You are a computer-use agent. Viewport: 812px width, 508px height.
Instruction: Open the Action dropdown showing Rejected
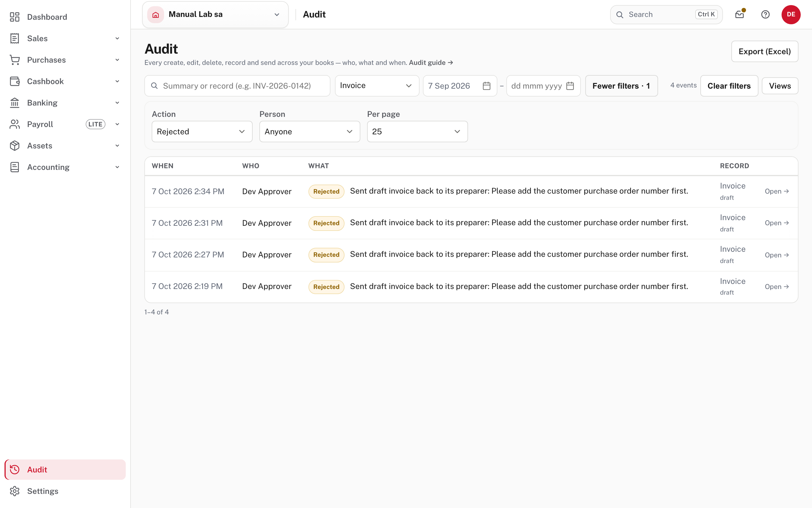pos(202,131)
